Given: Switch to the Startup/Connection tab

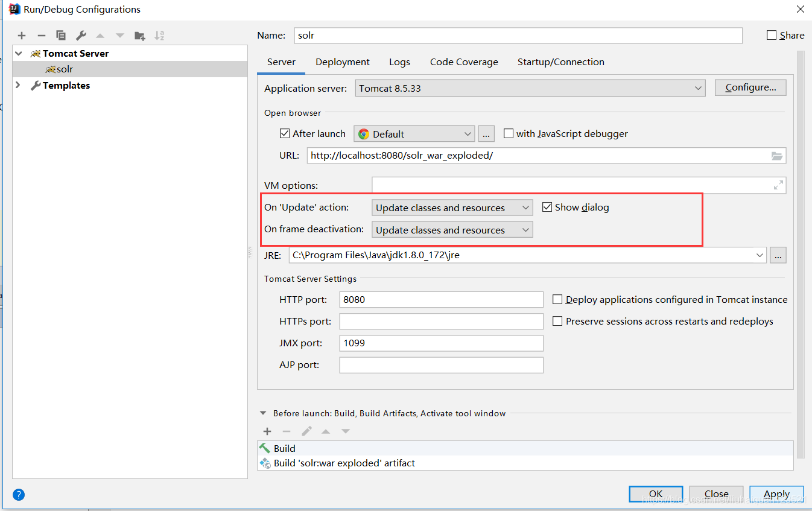Looking at the screenshot, I should point(561,62).
